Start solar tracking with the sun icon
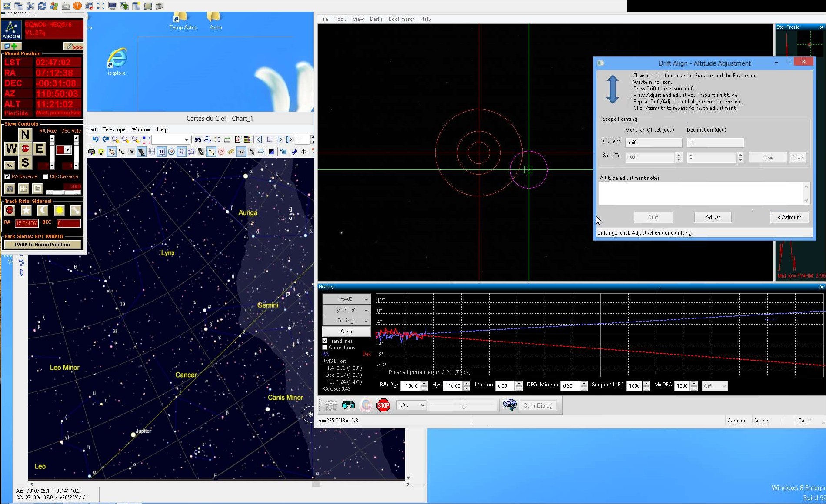This screenshot has height=504, width=826. point(59,210)
